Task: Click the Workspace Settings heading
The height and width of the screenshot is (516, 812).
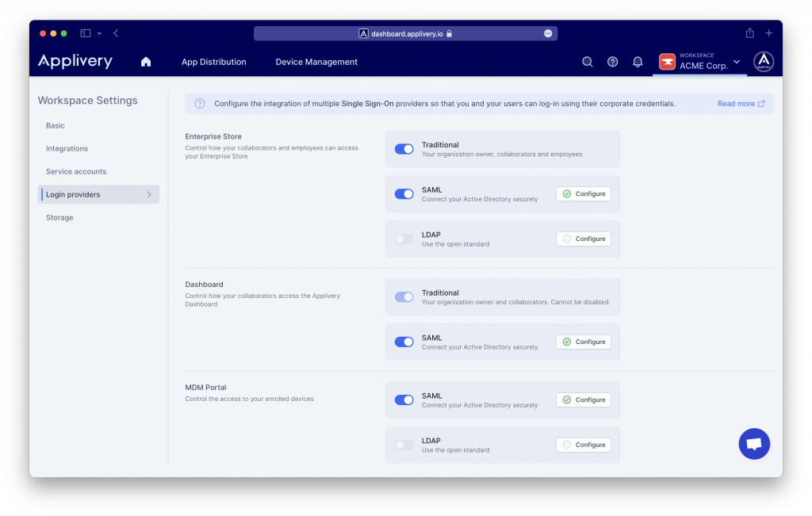Action: (x=87, y=101)
